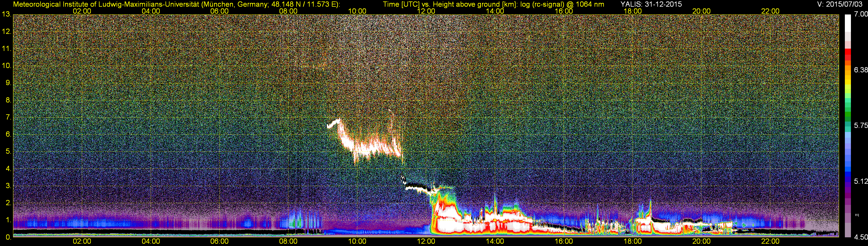Image resolution: width=868 pixels, height=246 pixels.
Task: Click the 12. height axis label
Action: [6, 32]
